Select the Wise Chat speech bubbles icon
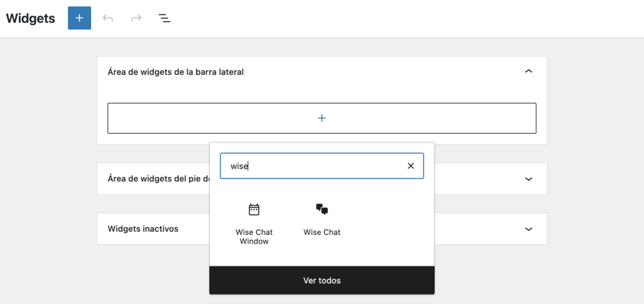Screen dimensions: 644x304 coord(322,210)
